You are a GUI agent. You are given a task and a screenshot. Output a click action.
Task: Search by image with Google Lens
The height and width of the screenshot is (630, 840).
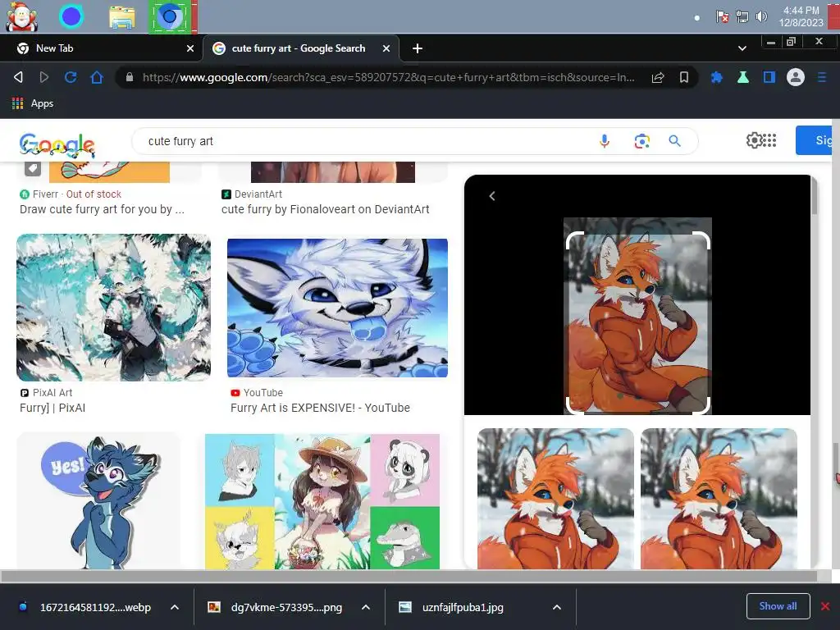click(641, 141)
